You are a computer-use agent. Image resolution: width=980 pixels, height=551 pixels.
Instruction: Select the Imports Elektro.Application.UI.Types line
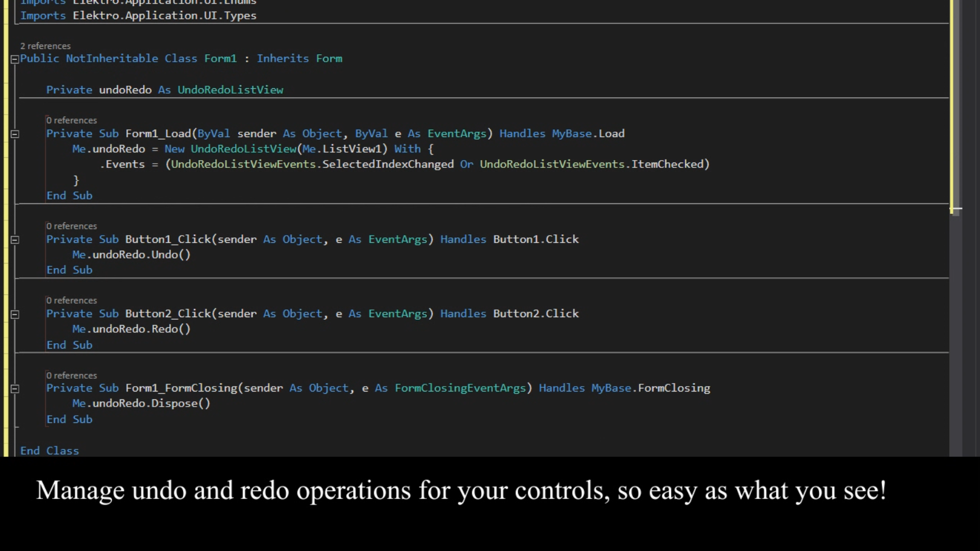pyautogui.click(x=138, y=15)
